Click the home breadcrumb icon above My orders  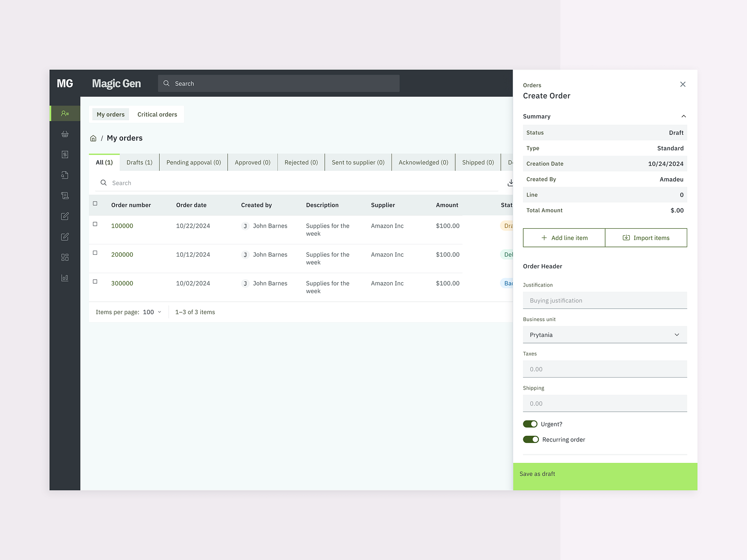pos(93,138)
